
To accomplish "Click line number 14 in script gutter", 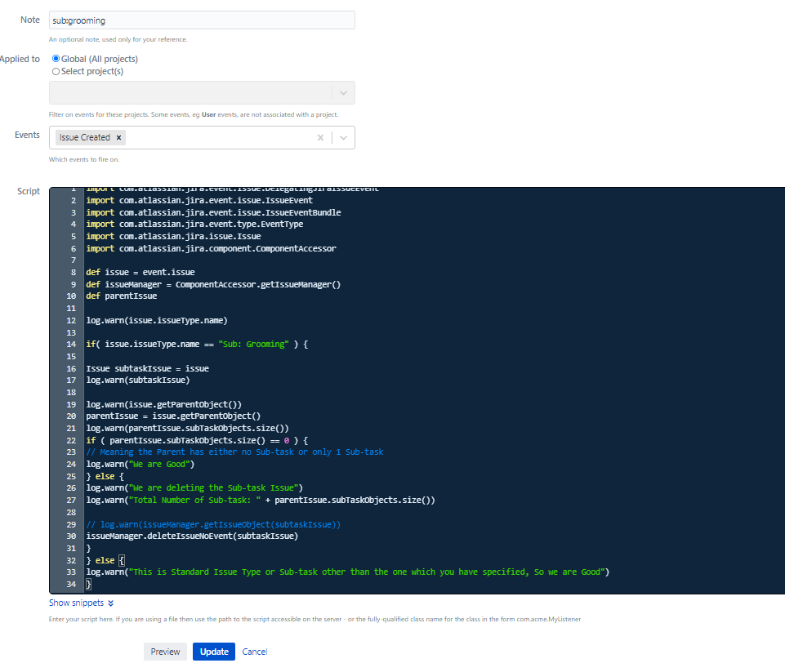I will 71,345.
